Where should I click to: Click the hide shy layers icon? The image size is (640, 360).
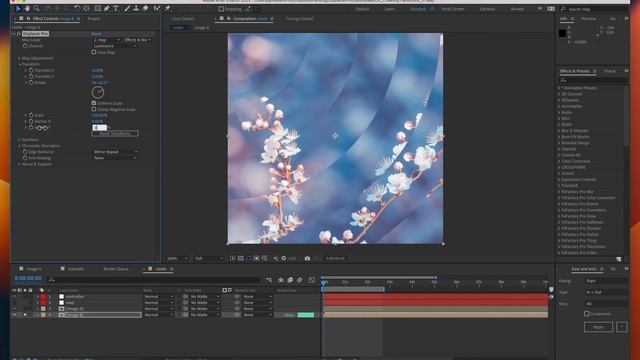pyautogui.click(x=281, y=280)
